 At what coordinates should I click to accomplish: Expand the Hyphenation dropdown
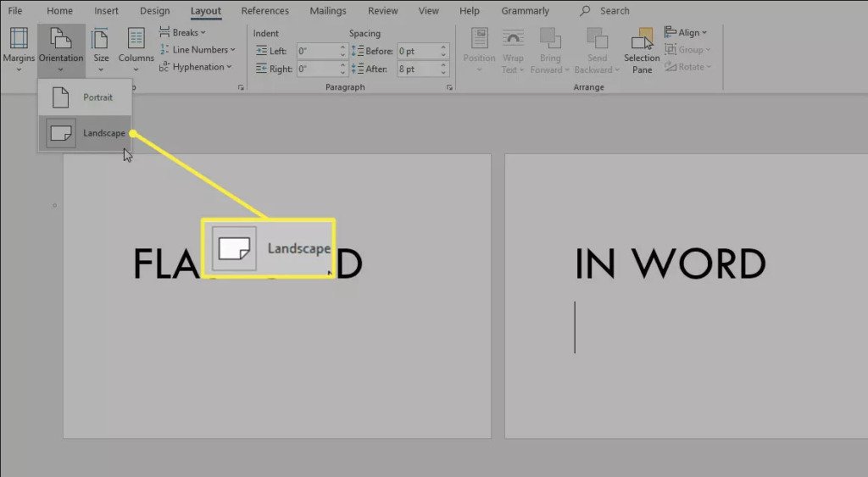pos(196,67)
